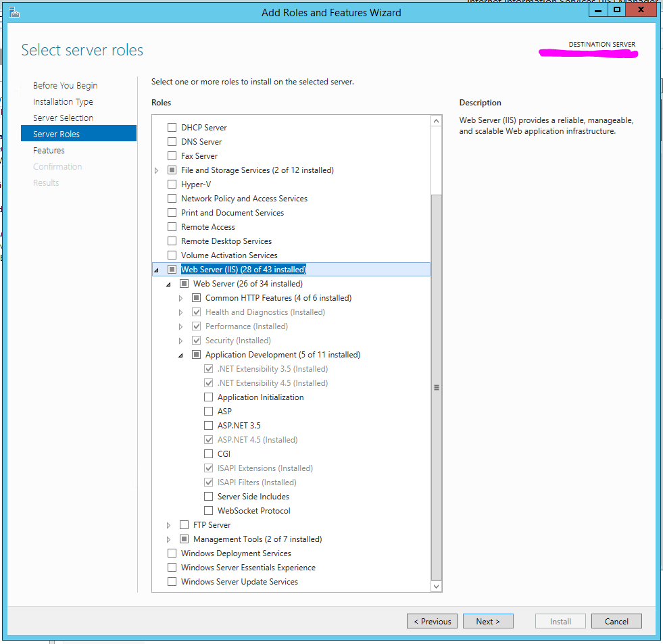The image size is (663, 644).
Task: Open the Features step
Action: (x=49, y=150)
